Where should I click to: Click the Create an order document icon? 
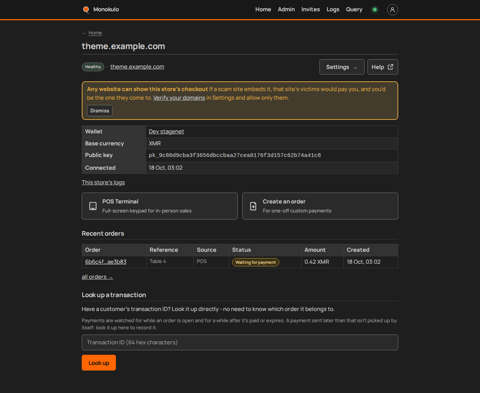click(253, 206)
